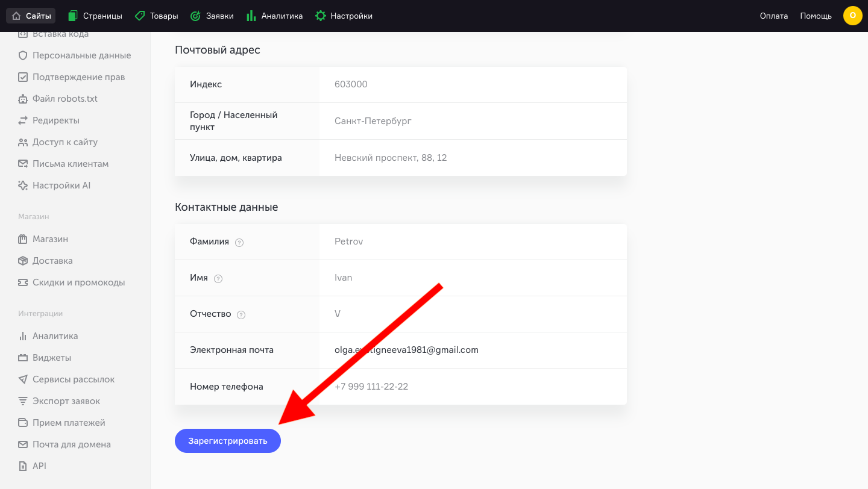Click the Номер телефона field
This screenshot has width=868, height=489.
473,387
